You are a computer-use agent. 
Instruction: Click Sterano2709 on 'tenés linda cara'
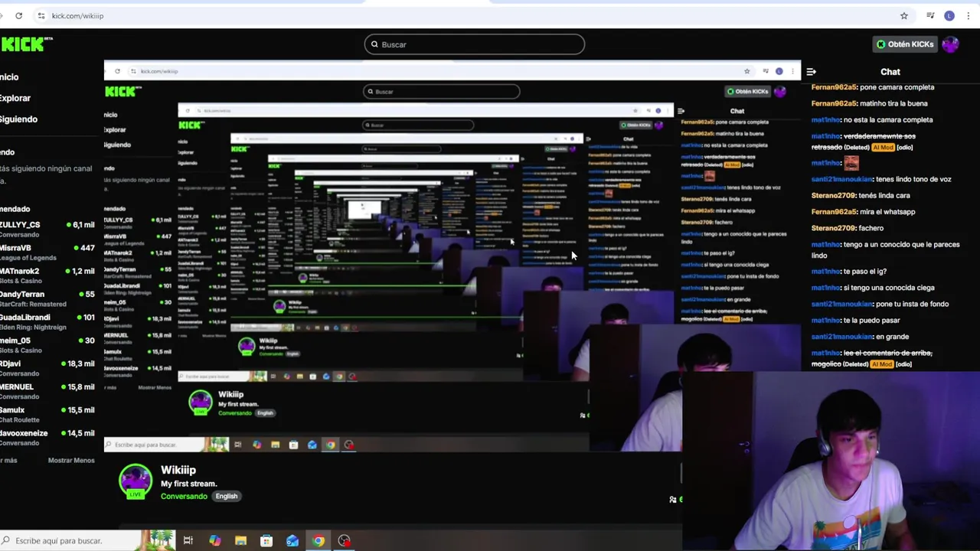833,196
